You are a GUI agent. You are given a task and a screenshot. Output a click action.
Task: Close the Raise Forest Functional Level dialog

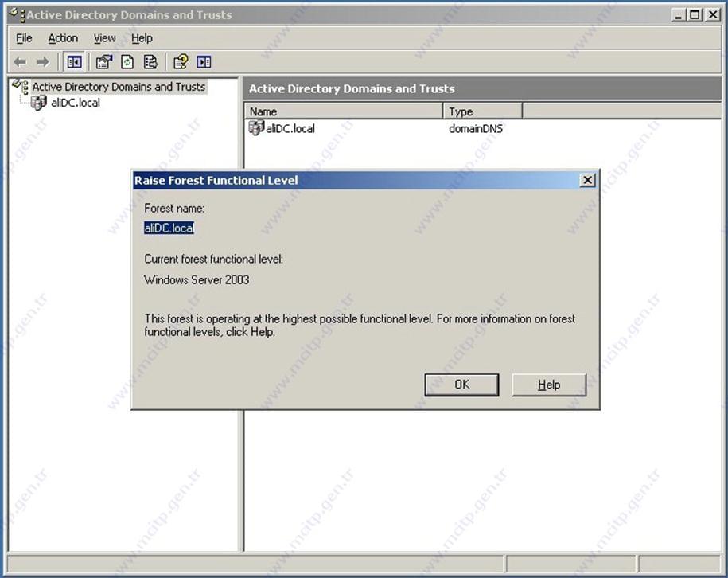(x=587, y=180)
